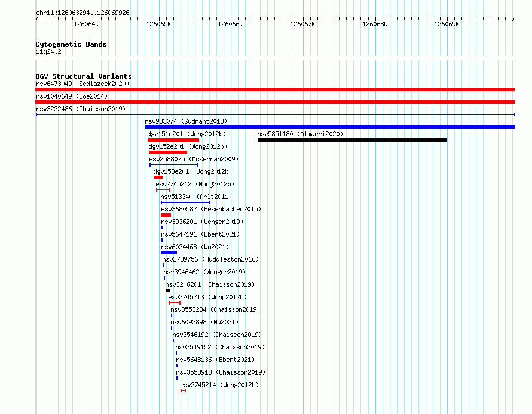Click the red bar for nsv1040649
Image resolution: width=532 pixels, height=414 pixels.
click(275, 102)
